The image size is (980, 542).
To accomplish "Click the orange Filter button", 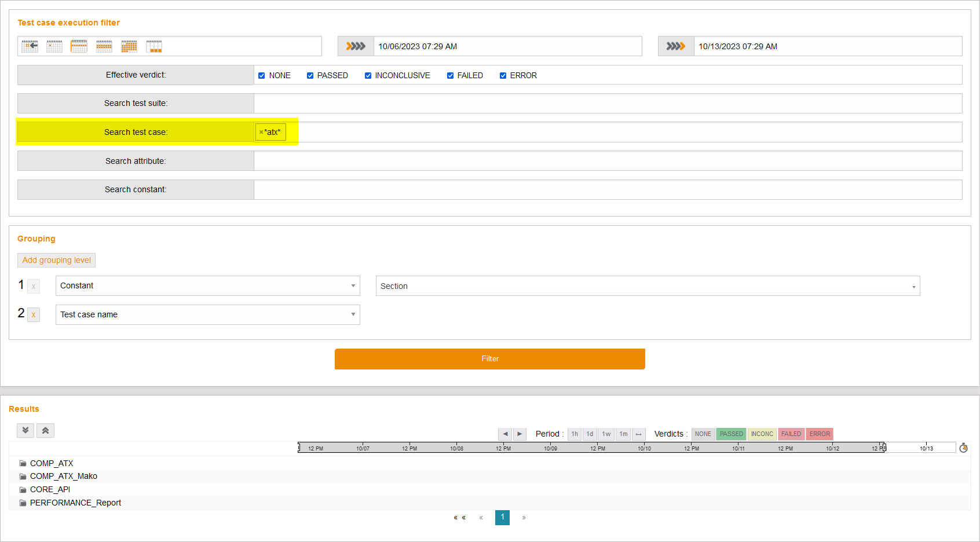I will tap(489, 359).
